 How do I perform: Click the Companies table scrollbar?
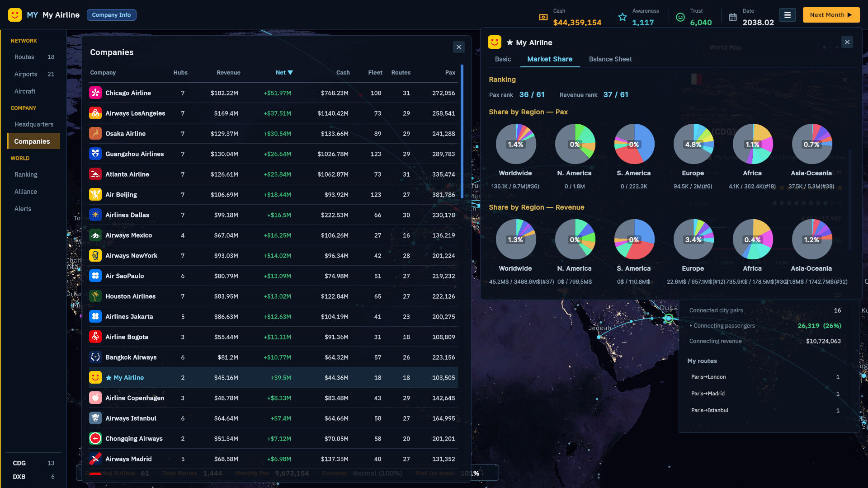coord(462,131)
